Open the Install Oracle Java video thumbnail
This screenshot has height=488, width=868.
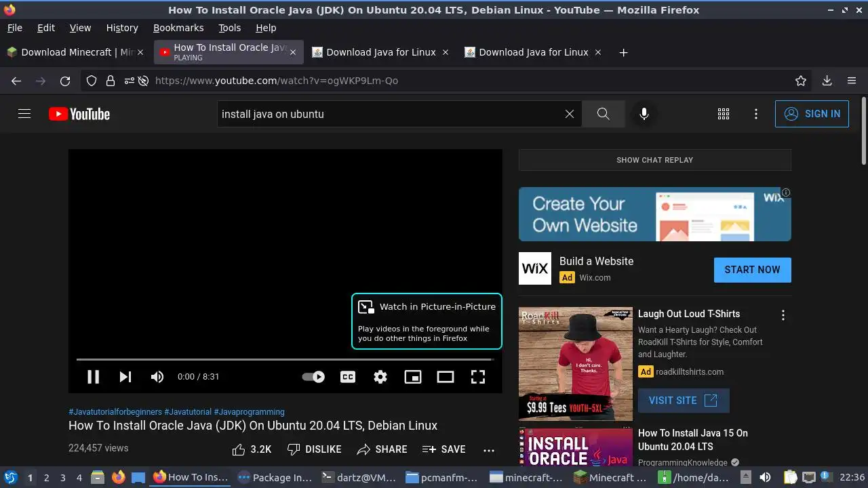(576, 447)
